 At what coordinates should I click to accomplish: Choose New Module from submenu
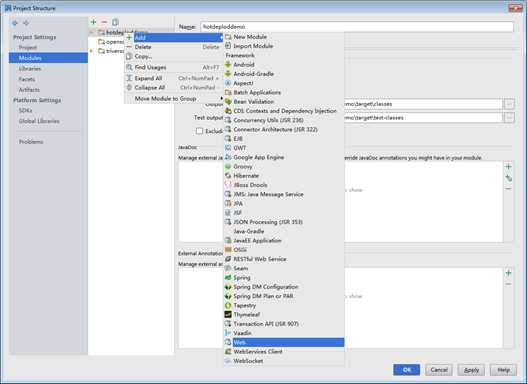click(x=284, y=37)
